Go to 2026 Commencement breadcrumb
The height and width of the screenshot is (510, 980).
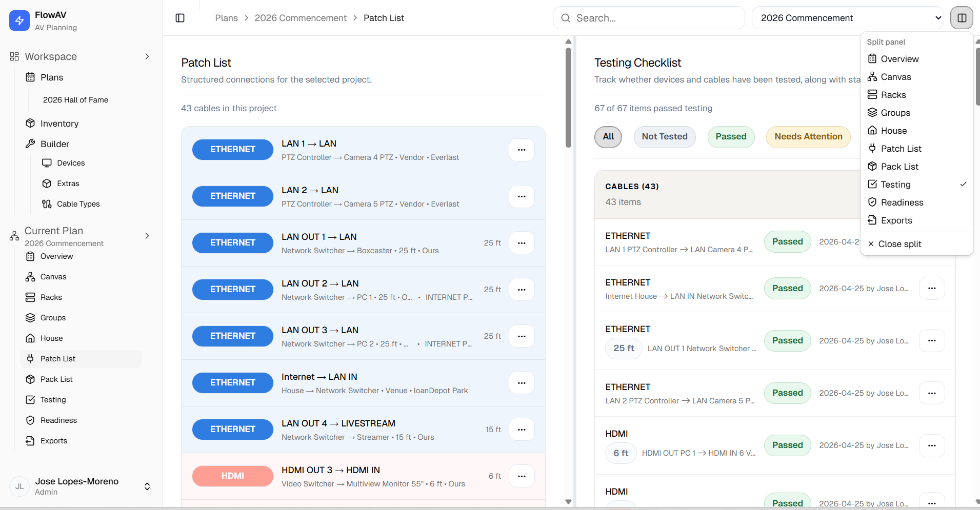[301, 18]
